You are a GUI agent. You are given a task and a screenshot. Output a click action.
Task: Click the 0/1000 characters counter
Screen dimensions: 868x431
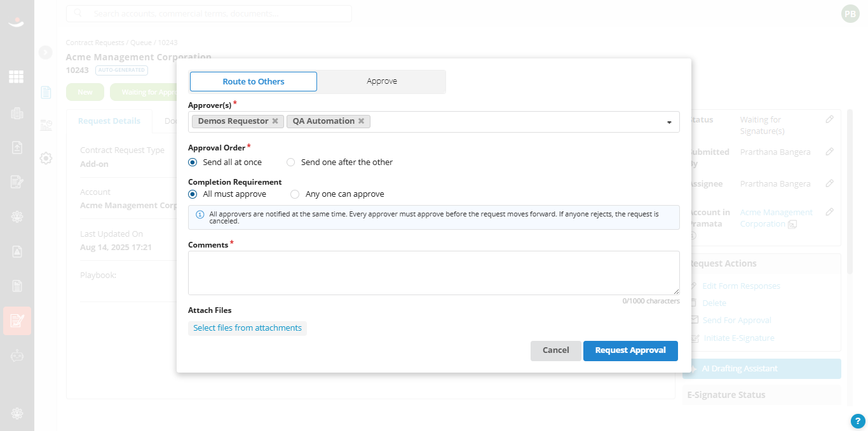pyautogui.click(x=651, y=301)
